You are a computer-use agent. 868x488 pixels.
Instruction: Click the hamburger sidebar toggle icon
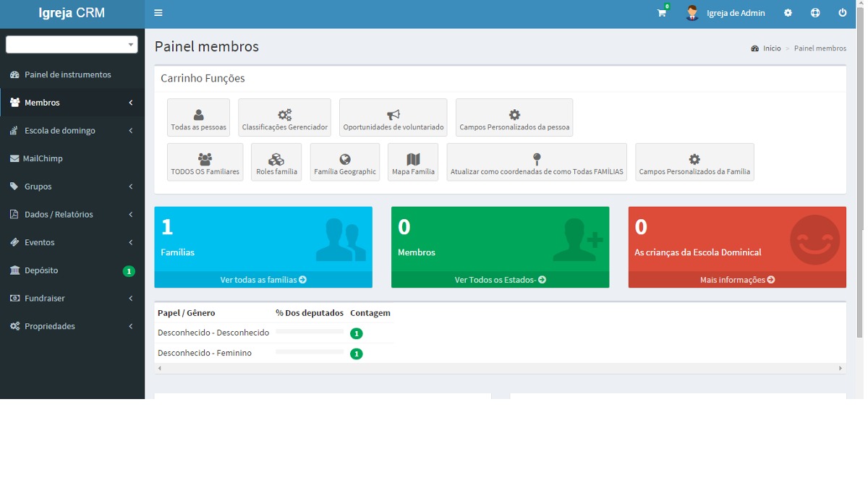pos(158,13)
